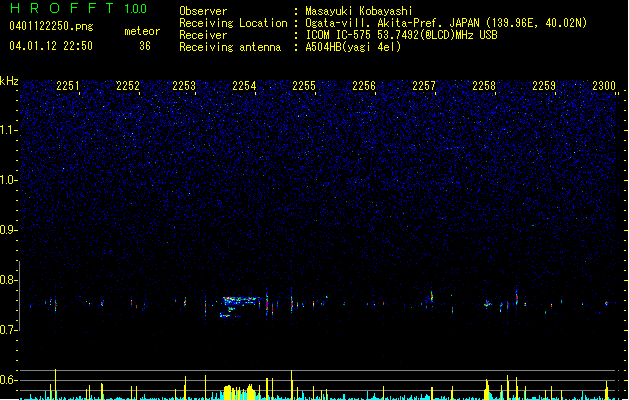Click the vertical gray frequency range bar beside the 0.8 label

pyautogui.click(x=19, y=296)
